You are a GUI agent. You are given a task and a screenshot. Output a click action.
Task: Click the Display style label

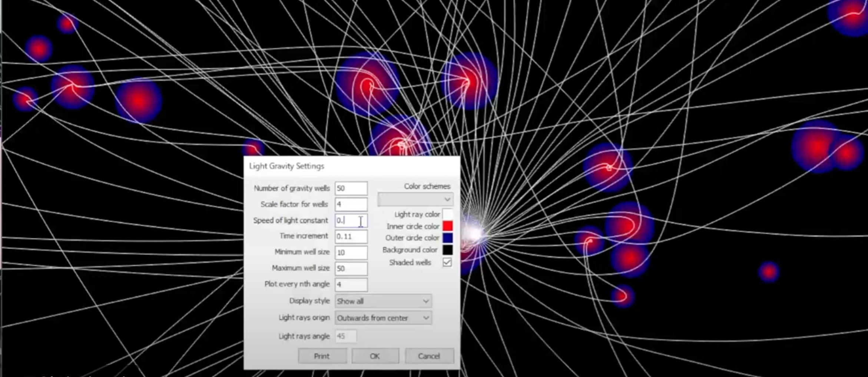pos(309,301)
